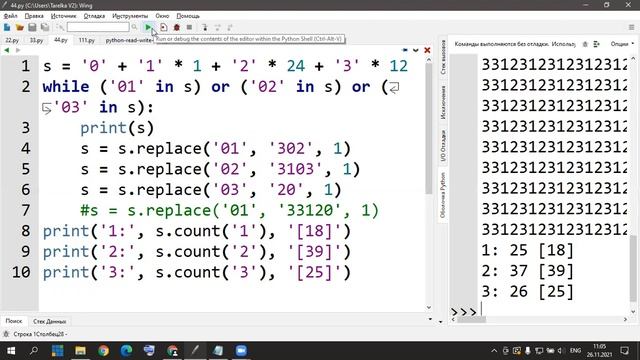Click the toolbar search input field
Viewport: 640px width, 360px height.
tap(98, 27)
